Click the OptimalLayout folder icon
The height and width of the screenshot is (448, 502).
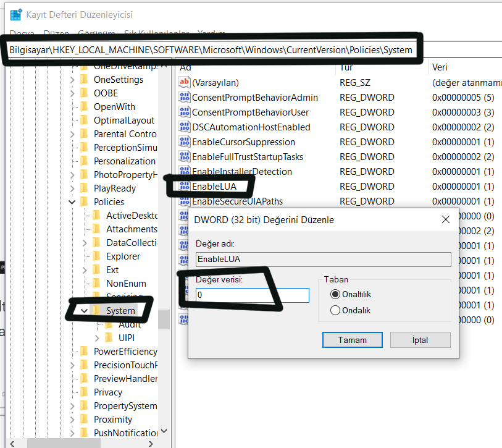pos(84,120)
